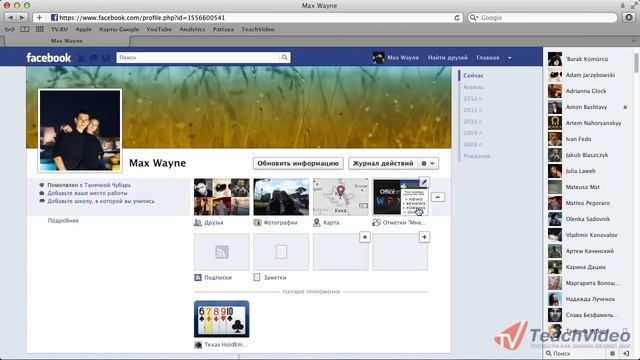
Task: Click Найти друзей link in header
Action: coord(447,58)
